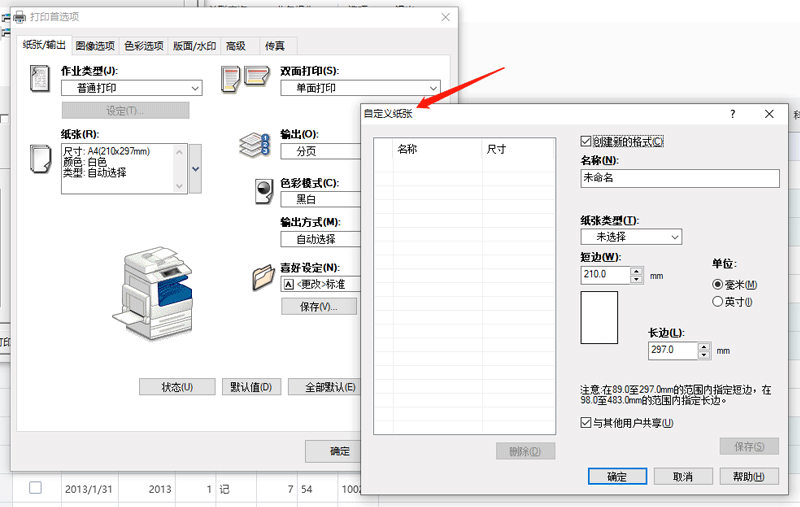Click the color mode icon

point(263,191)
